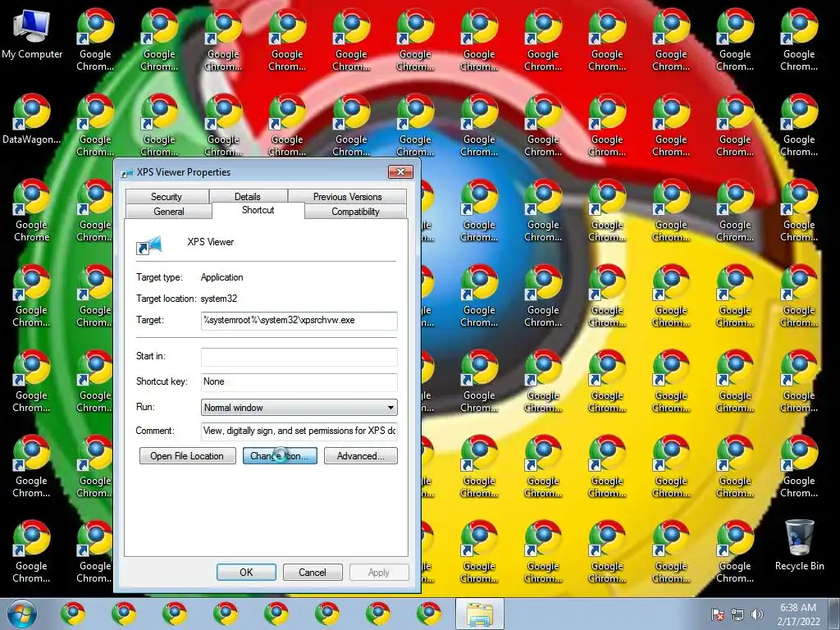Select the Chrome shortcut in the desktop's bottom-left corner

click(x=32, y=552)
